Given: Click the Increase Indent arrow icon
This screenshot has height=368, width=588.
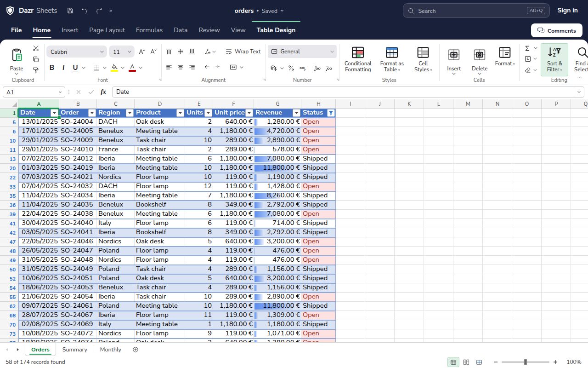Looking at the screenshot, I should point(218,67).
